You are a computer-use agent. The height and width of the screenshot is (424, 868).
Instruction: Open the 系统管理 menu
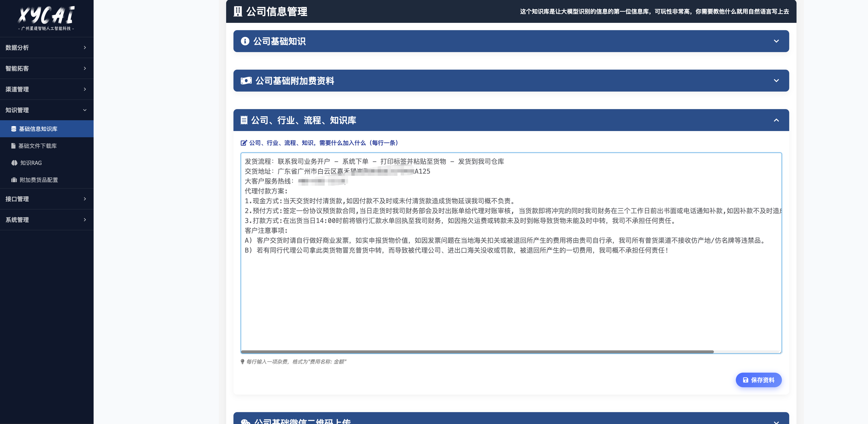(x=46, y=220)
